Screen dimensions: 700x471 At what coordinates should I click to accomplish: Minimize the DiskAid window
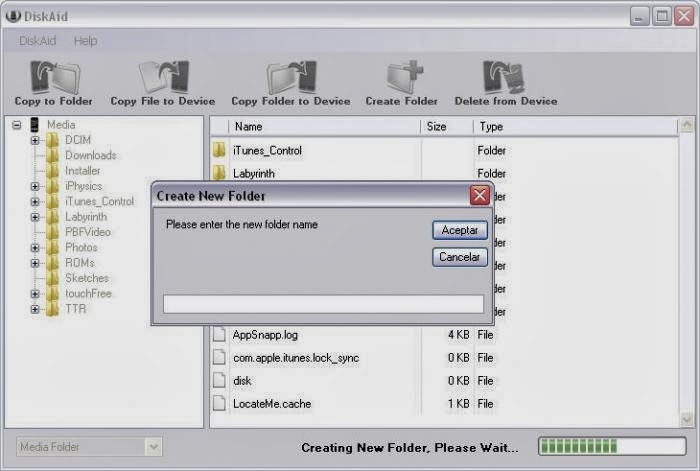point(639,17)
